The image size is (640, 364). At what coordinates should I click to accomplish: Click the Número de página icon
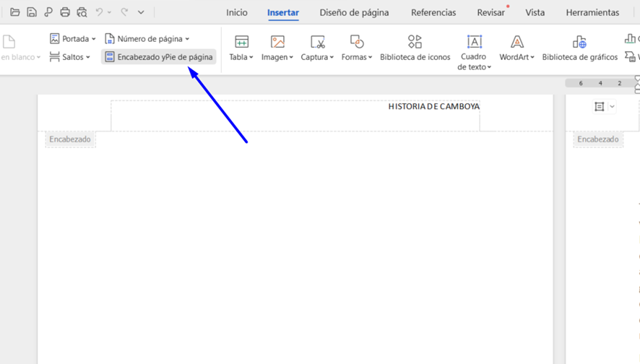tap(109, 39)
